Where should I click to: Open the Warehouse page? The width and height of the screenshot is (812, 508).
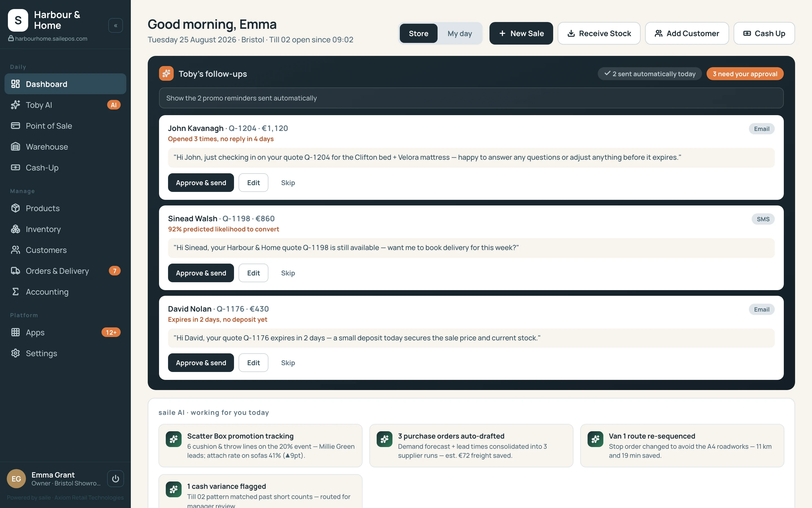[65, 146]
